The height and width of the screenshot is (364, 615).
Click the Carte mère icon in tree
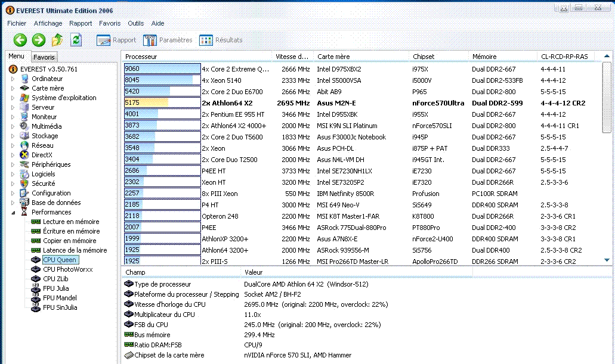tap(24, 88)
